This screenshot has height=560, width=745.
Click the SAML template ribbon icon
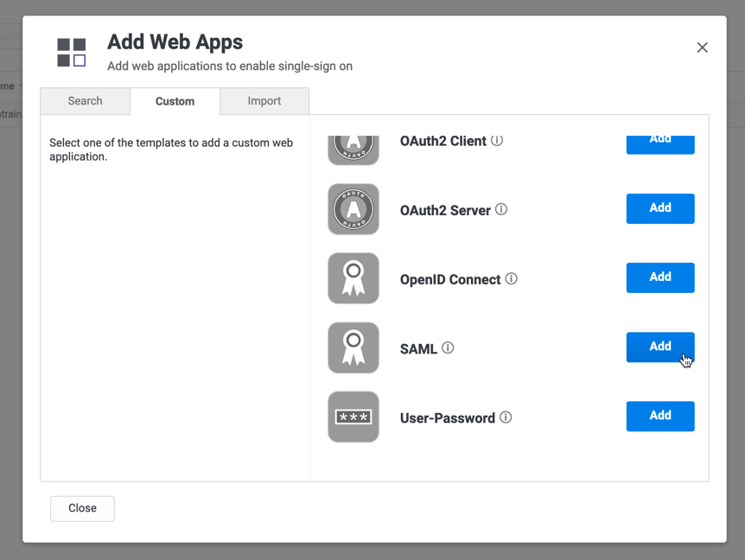tap(353, 347)
